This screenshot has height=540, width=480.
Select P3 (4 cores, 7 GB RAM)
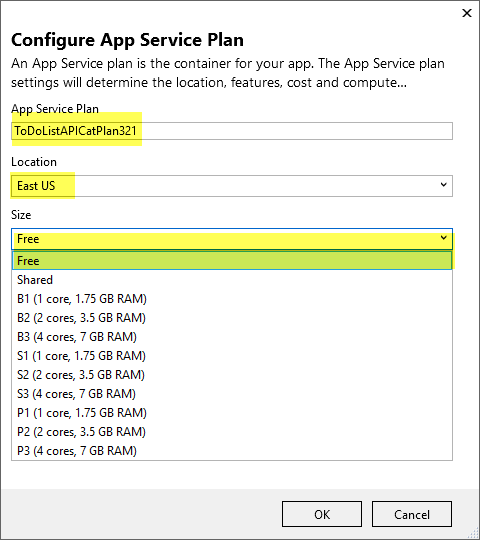[x=232, y=450]
